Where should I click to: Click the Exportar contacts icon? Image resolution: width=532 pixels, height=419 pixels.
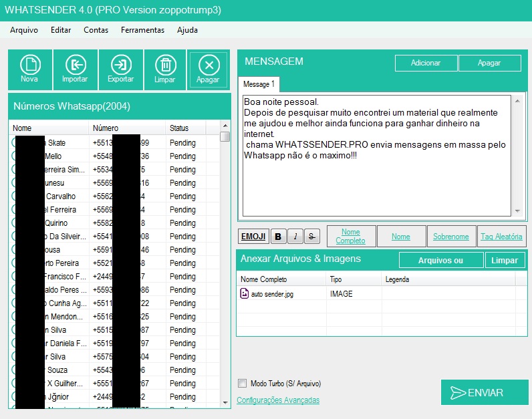pos(120,69)
